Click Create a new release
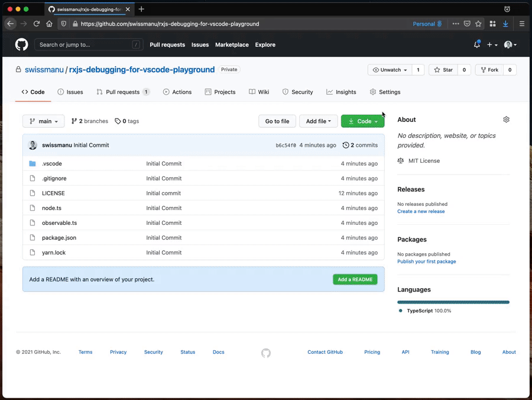532x400 pixels. [421, 211]
